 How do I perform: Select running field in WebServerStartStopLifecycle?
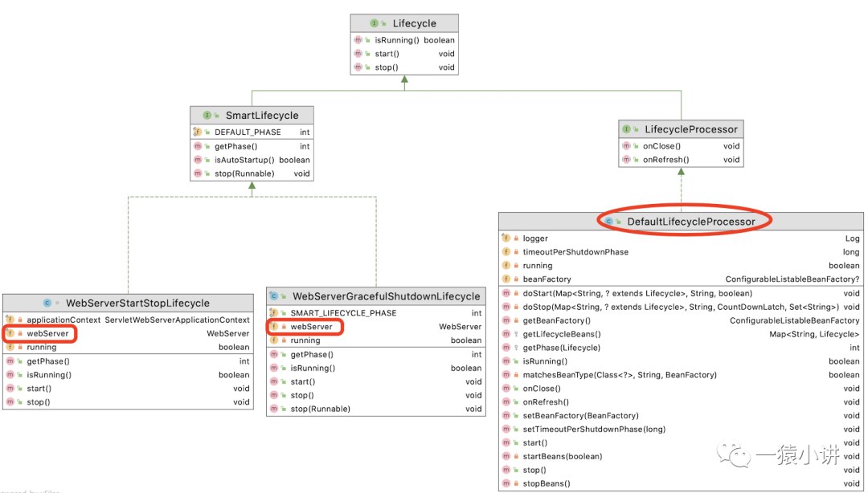128,347
